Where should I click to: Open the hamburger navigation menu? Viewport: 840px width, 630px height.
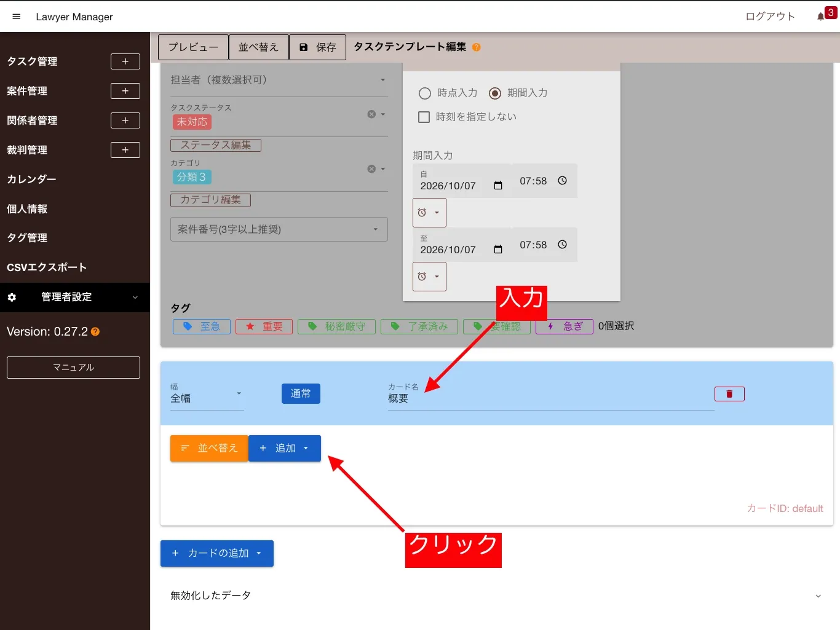(17, 17)
